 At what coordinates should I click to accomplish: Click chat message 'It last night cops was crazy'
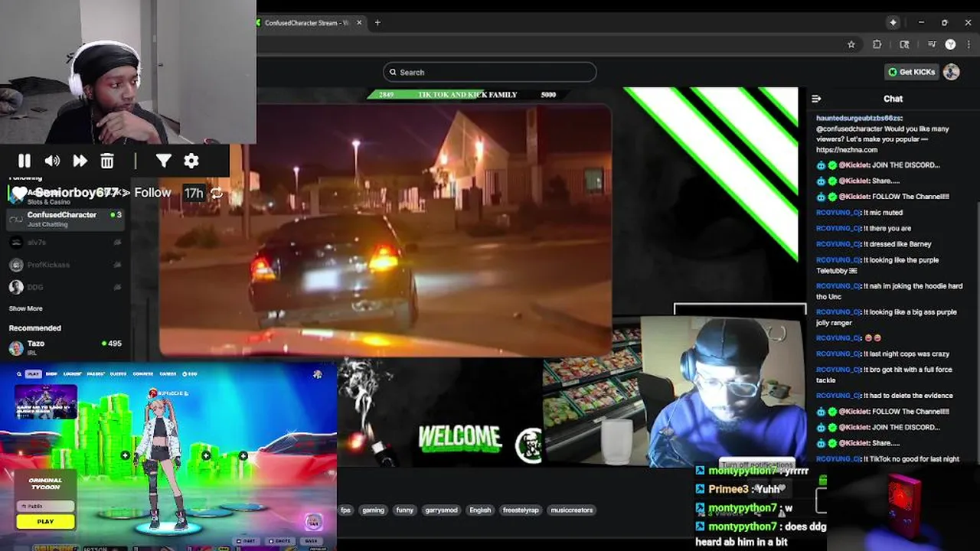pyautogui.click(x=883, y=354)
